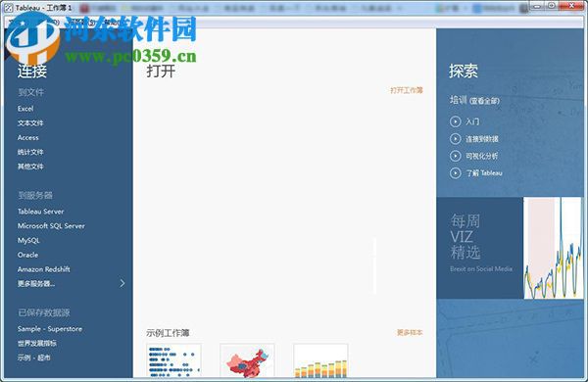588x382 pixels.
Task: Open saved source 示例 - 超市
Action: tap(33, 358)
